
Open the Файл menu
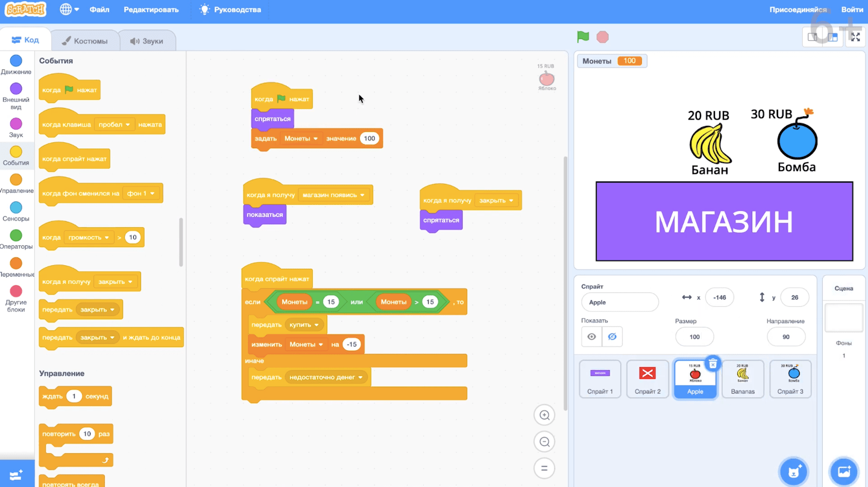click(x=99, y=10)
